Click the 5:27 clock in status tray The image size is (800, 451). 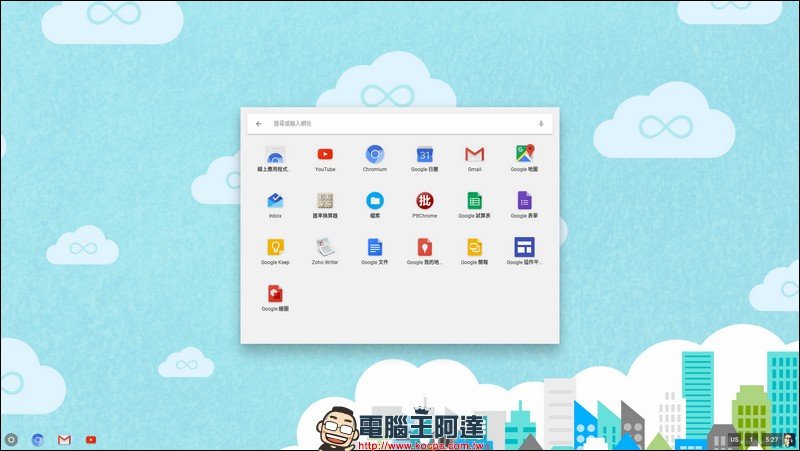point(771,439)
